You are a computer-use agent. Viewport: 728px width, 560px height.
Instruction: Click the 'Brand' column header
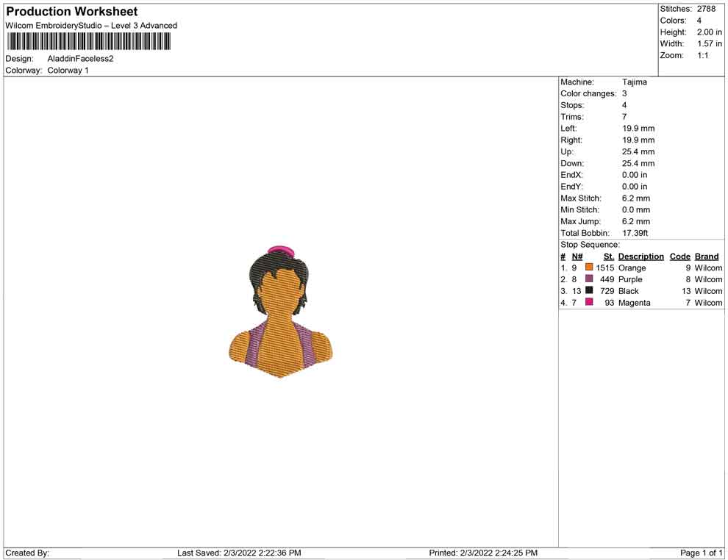707,256
